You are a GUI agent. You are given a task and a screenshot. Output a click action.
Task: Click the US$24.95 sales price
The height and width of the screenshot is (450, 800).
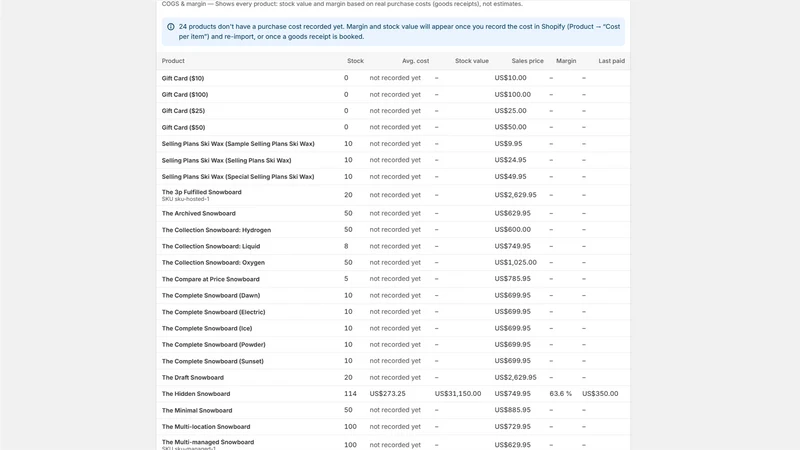[x=510, y=160]
